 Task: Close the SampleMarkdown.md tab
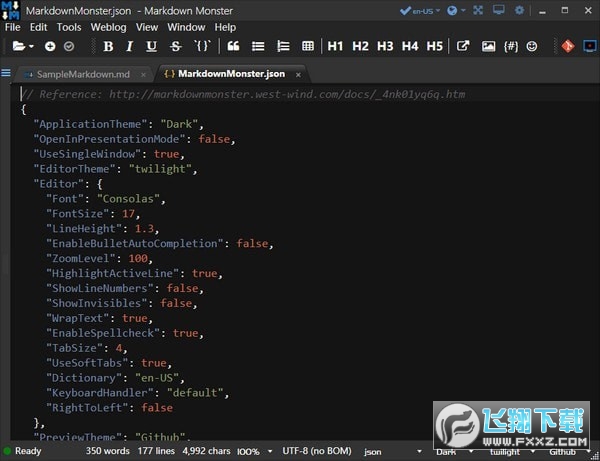pyautogui.click(x=143, y=75)
